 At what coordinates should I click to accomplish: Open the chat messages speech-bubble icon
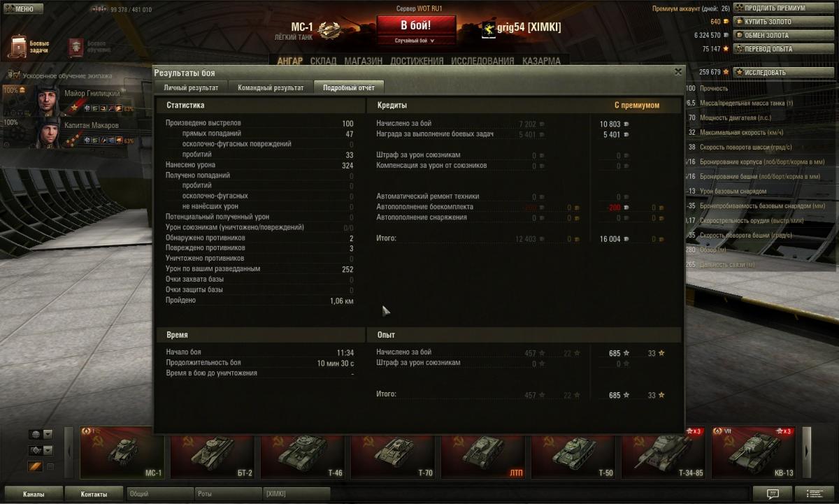coord(772,494)
